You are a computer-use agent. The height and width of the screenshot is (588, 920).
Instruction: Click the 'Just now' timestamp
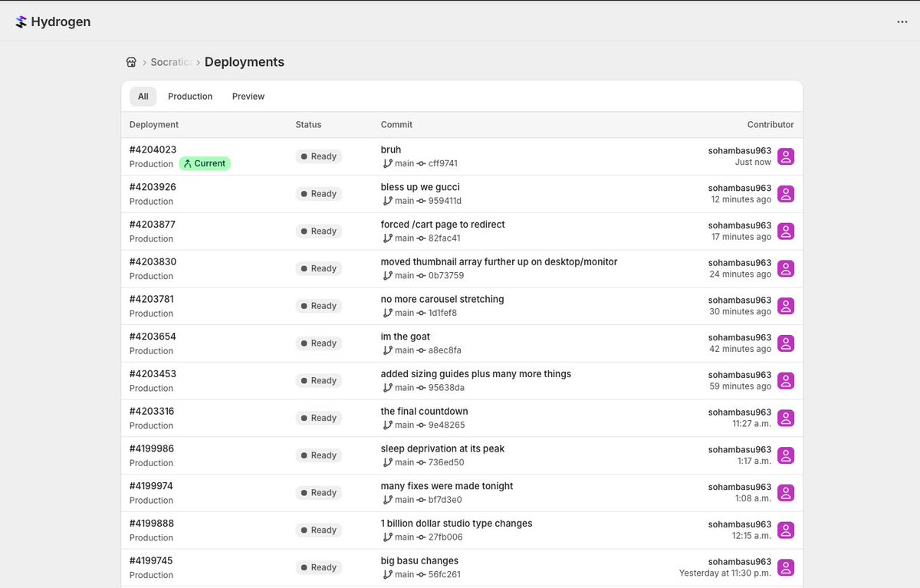pos(753,163)
